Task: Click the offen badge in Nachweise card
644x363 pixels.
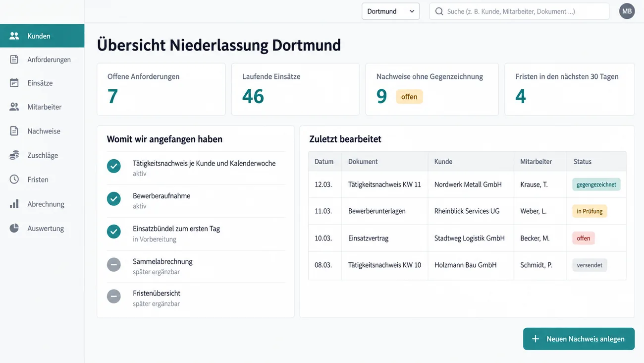Action: click(x=409, y=97)
